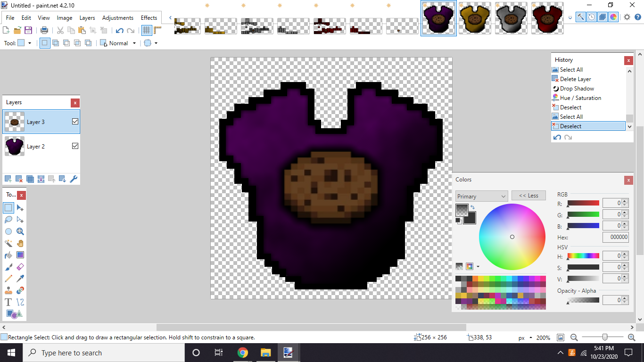Select the Gradient tool
644x362 pixels.
(x=20, y=255)
